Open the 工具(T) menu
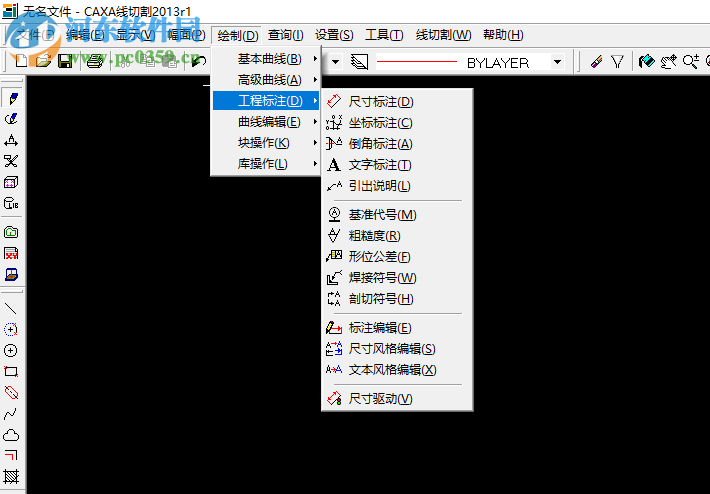 384,35
